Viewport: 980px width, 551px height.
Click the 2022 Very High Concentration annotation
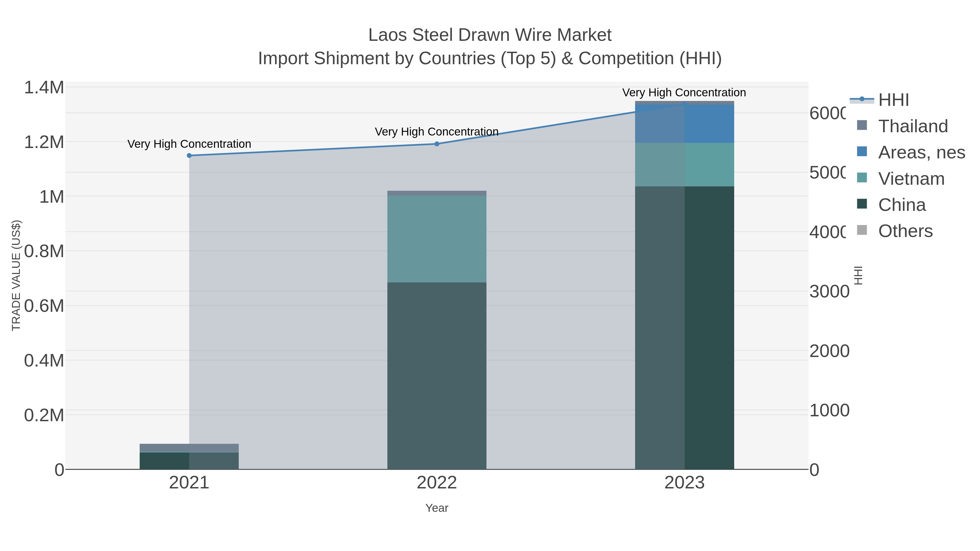click(437, 132)
